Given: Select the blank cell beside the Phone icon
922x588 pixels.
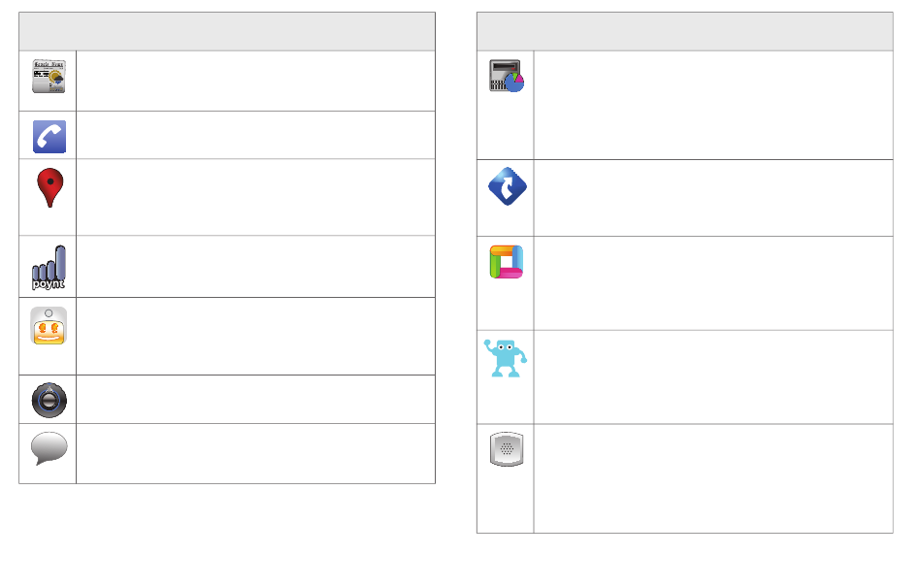Looking at the screenshot, I should [256, 135].
